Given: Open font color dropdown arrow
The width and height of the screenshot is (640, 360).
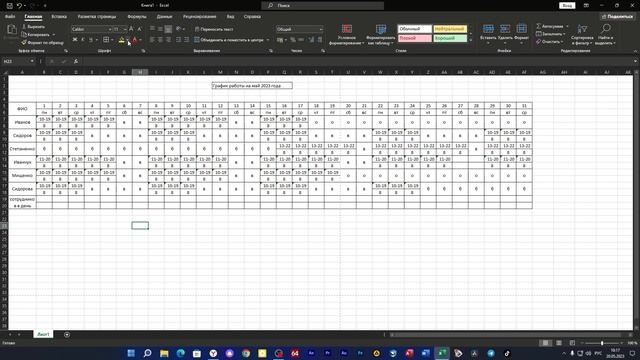Looking at the screenshot, I should (x=140, y=40).
